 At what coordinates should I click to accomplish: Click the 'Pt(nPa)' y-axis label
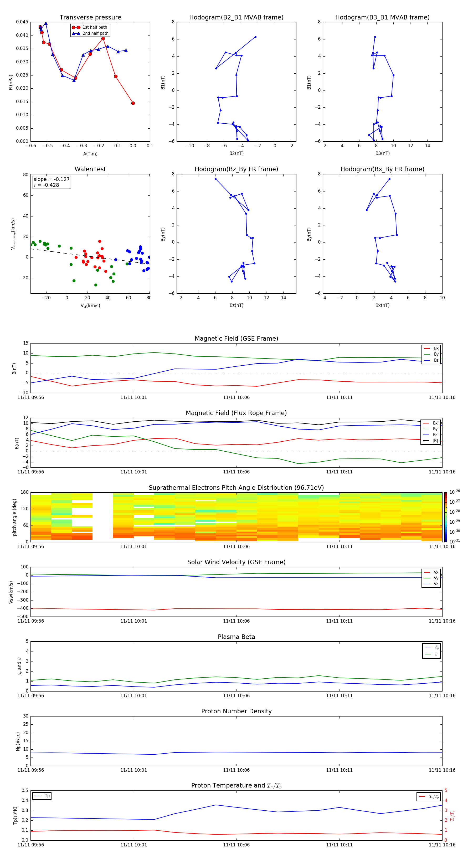pos(11,82)
